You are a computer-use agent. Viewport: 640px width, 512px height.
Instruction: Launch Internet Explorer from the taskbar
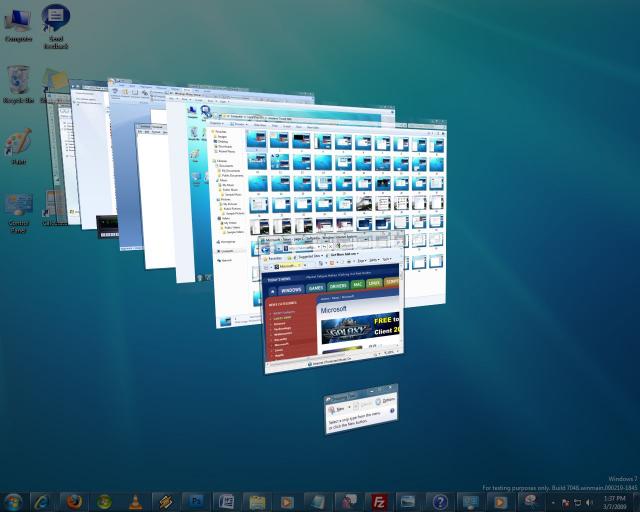pyautogui.click(x=42, y=501)
